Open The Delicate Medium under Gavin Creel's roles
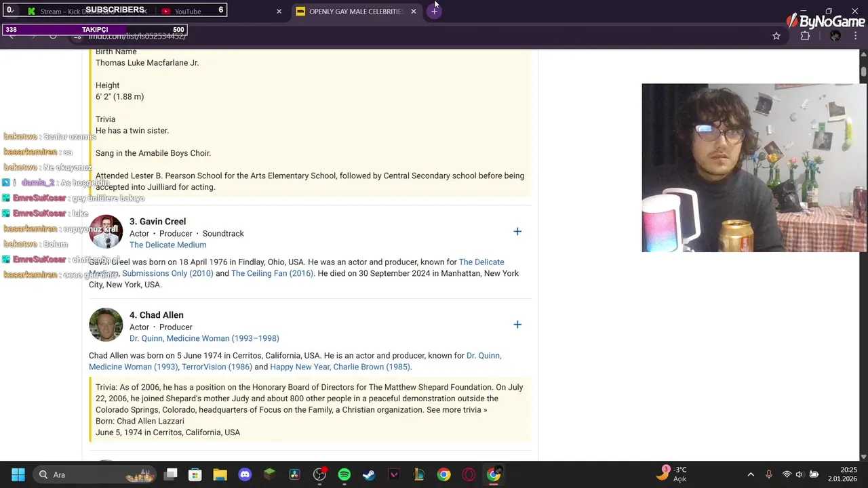Screen dimensions: 868x488 [x=168, y=245]
